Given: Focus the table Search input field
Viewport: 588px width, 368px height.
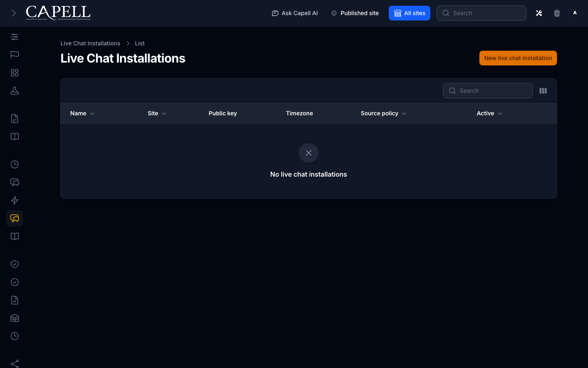Looking at the screenshot, I should pyautogui.click(x=488, y=91).
